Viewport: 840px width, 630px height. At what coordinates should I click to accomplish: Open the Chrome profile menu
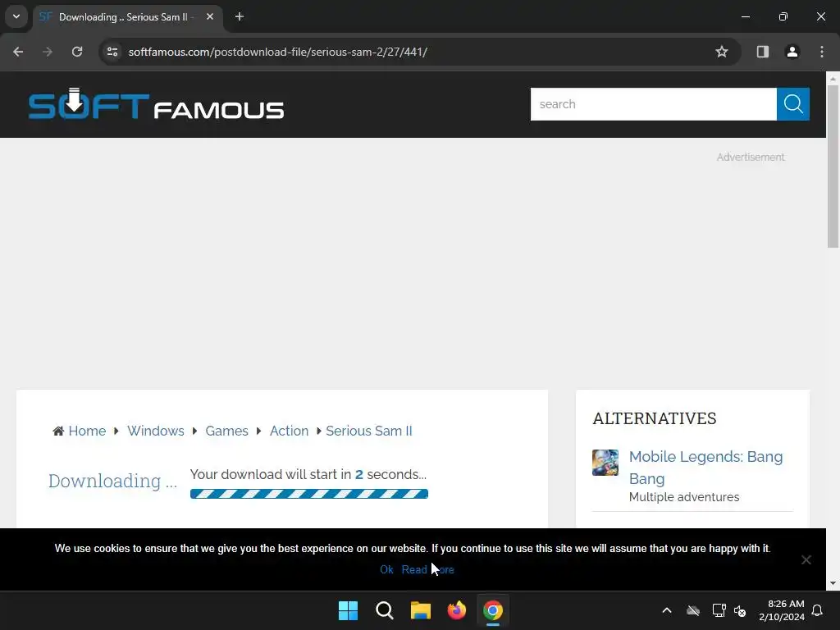click(792, 52)
